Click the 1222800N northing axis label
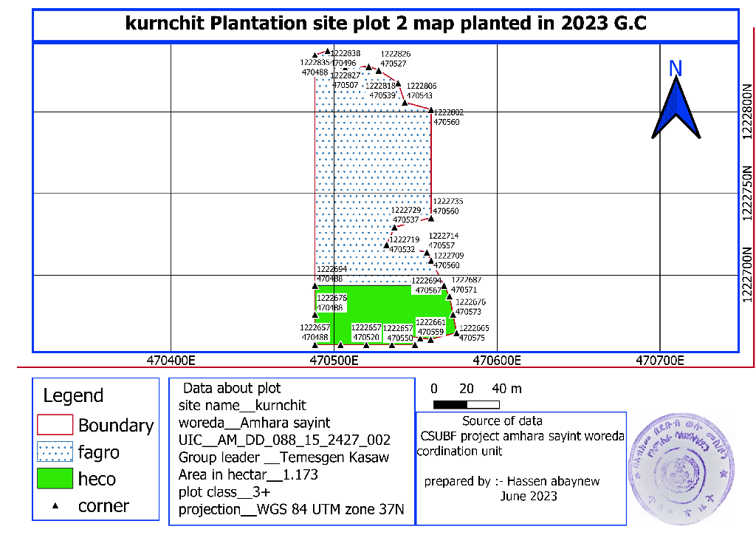 (x=747, y=109)
